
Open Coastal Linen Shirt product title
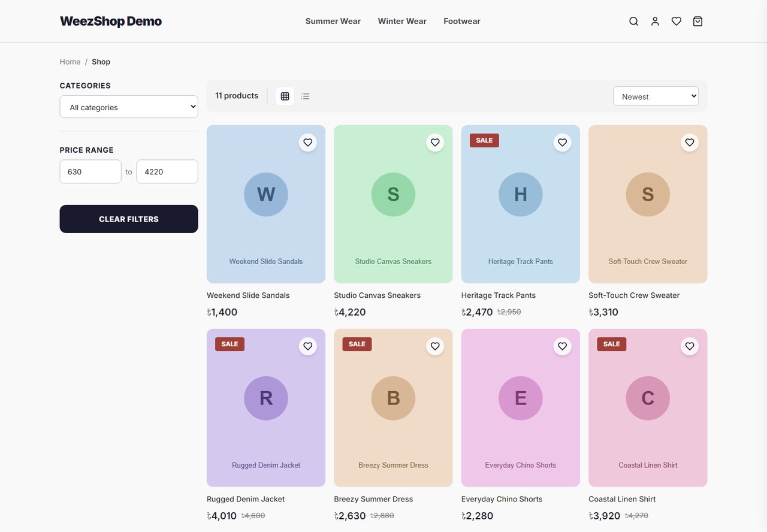pos(622,499)
